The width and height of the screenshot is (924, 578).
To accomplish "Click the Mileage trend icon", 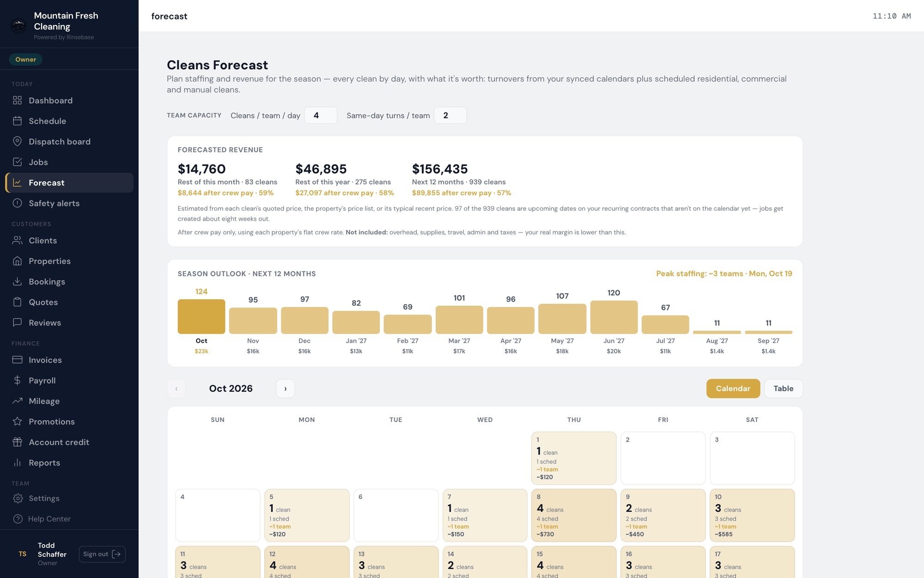I will point(17,401).
